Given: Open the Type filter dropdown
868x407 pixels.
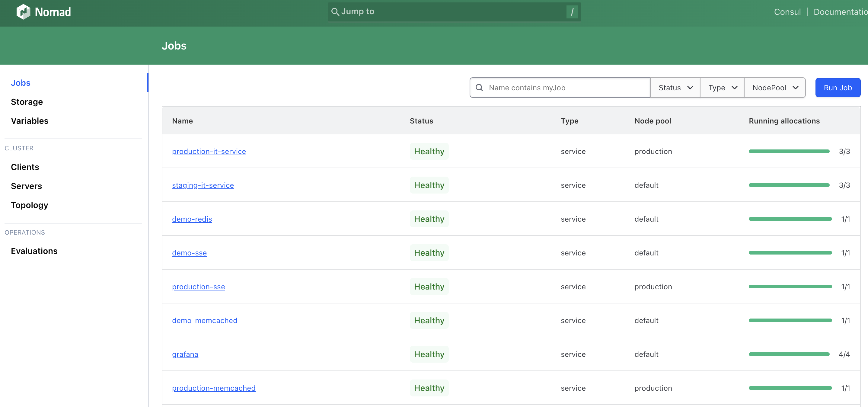Looking at the screenshot, I should coord(722,88).
